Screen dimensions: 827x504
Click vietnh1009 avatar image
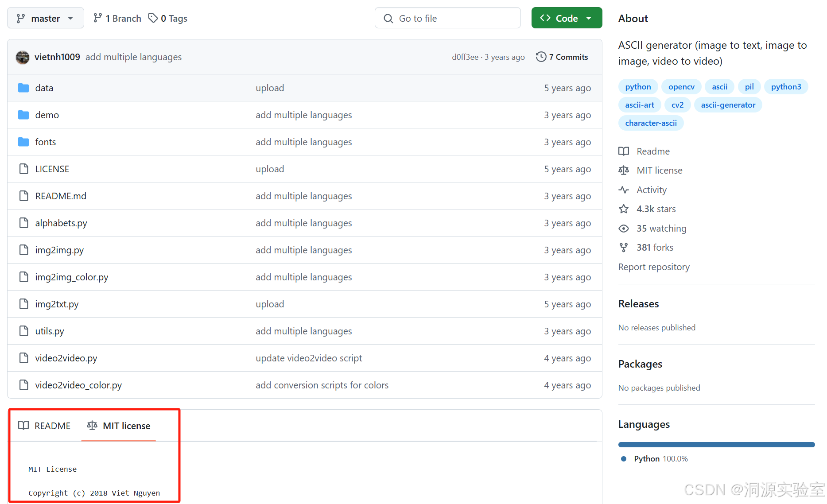(x=23, y=57)
